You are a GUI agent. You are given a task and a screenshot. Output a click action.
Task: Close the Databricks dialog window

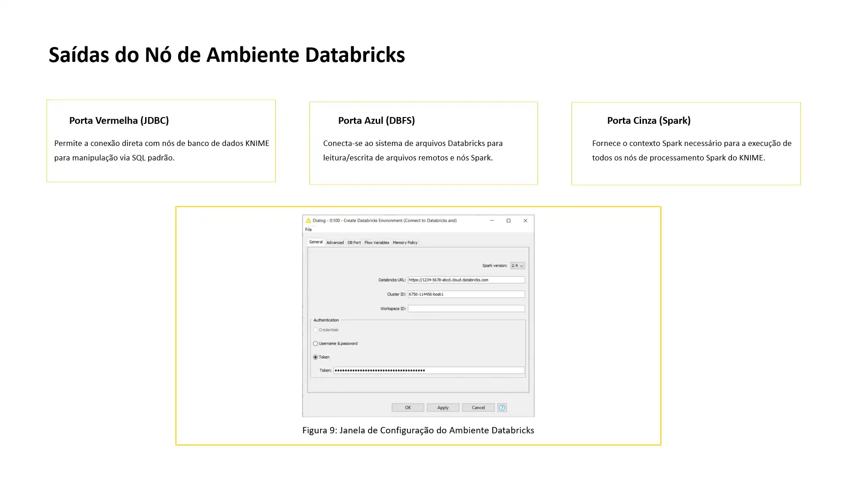click(525, 221)
